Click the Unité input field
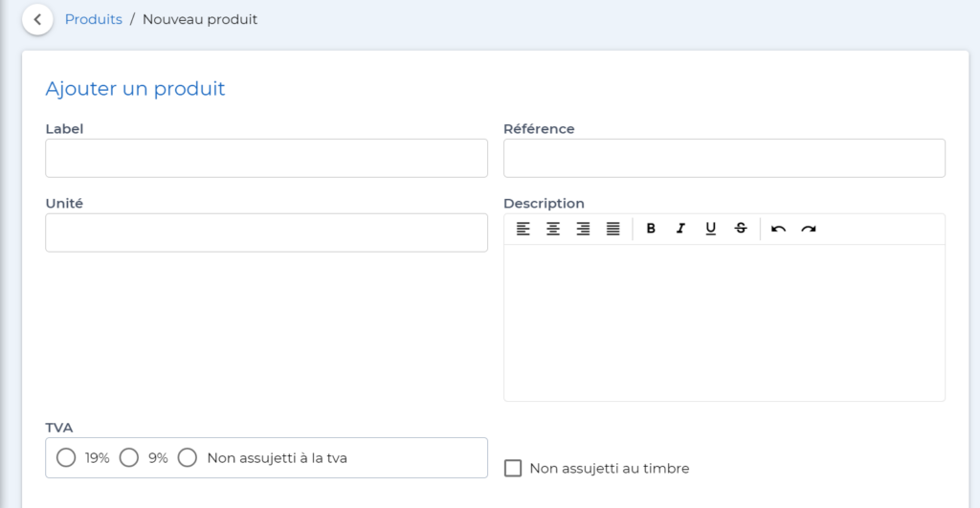Screen dimensions: 980x508 pos(266,232)
